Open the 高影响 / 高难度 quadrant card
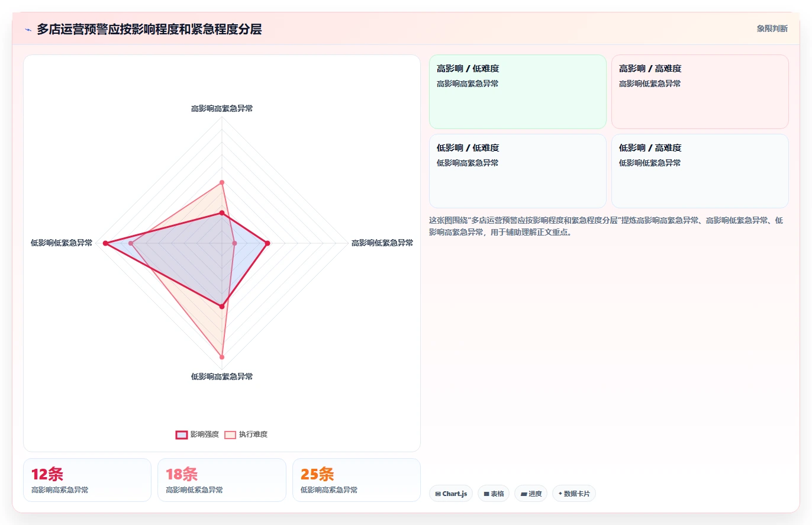This screenshot has height=525, width=812. pyautogui.click(x=700, y=92)
